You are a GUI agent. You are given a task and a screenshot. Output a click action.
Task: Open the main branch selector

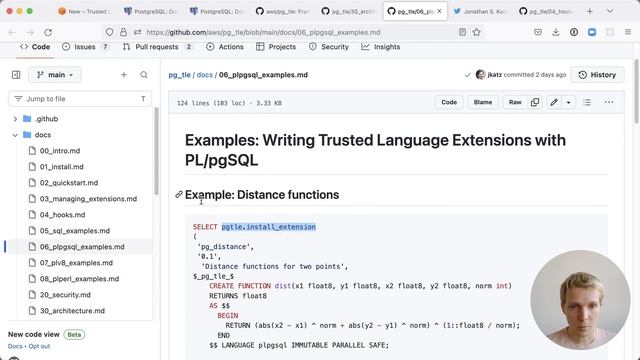[x=55, y=75]
